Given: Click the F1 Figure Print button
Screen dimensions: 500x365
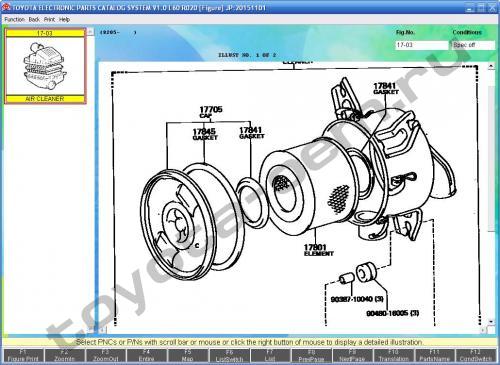Looking at the screenshot, I should coord(23,355).
